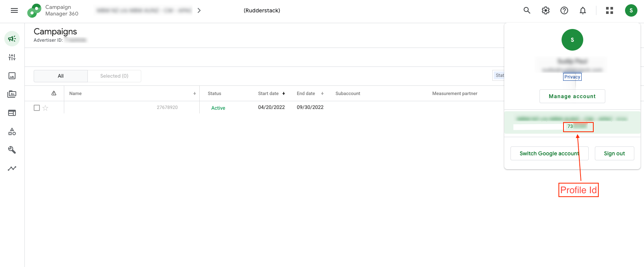Screen dimensions: 644x267
Task: Check the campaign row checkbox
Action: coord(37,108)
